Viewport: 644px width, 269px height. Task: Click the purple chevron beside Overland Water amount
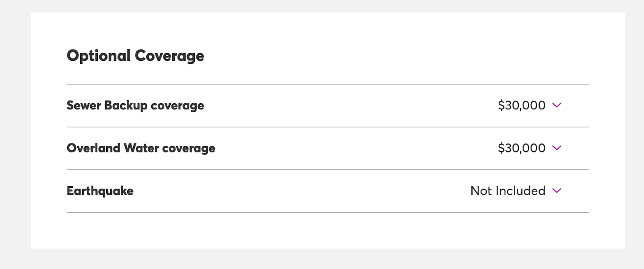click(x=557, y=148)
